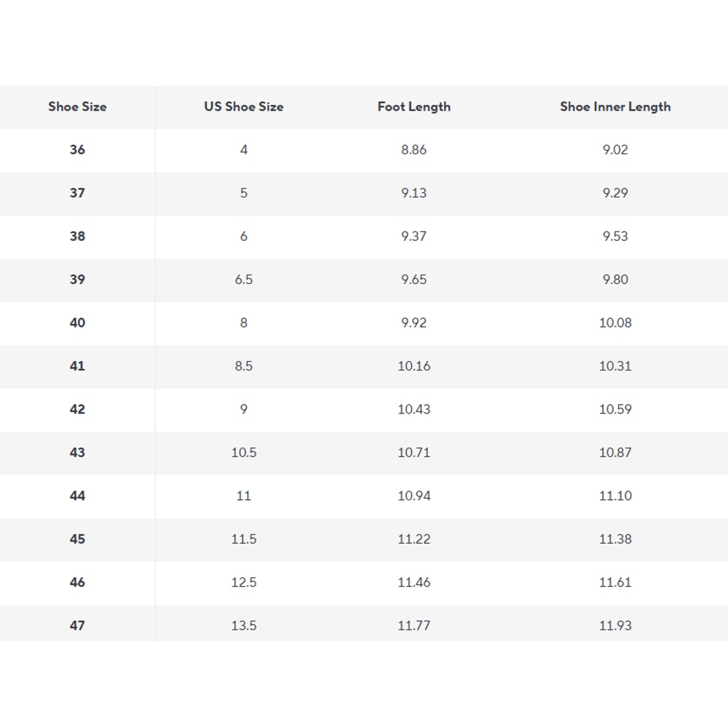Click US shoe size 12.5 cell
Viewport: 728px width, 728px height.
[243, 582]
